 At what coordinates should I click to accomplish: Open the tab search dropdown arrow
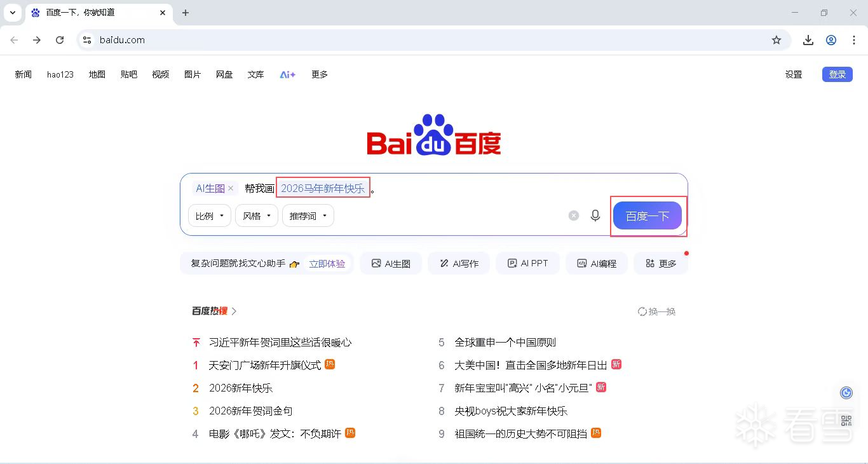(x=12, y=13)
